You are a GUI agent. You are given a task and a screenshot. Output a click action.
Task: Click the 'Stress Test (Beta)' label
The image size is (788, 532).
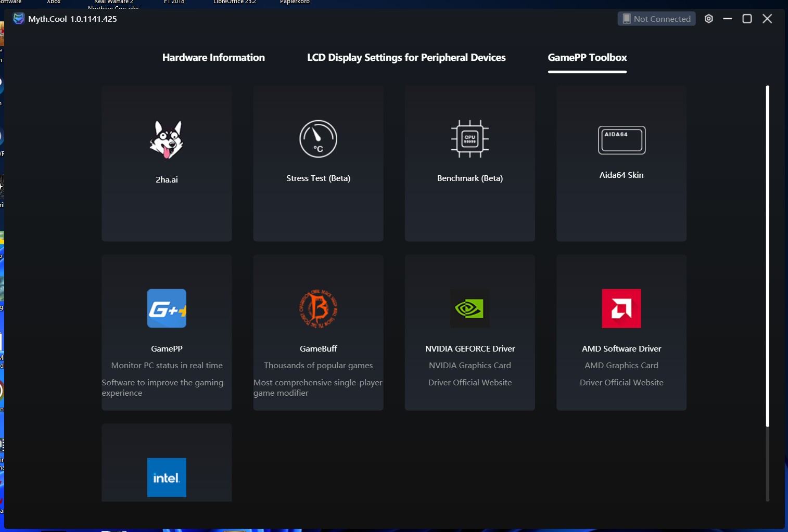pyautogui.click(x=318, y=178)
